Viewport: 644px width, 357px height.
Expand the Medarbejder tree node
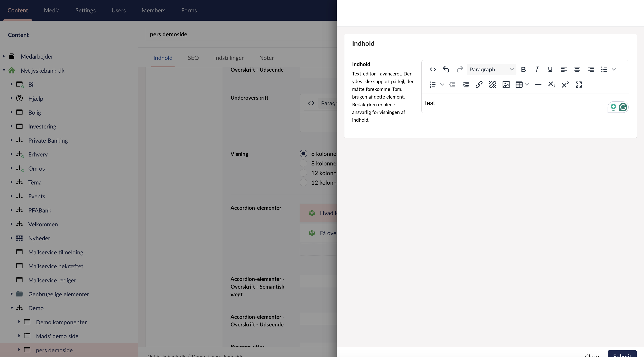(x=4, y=56)
